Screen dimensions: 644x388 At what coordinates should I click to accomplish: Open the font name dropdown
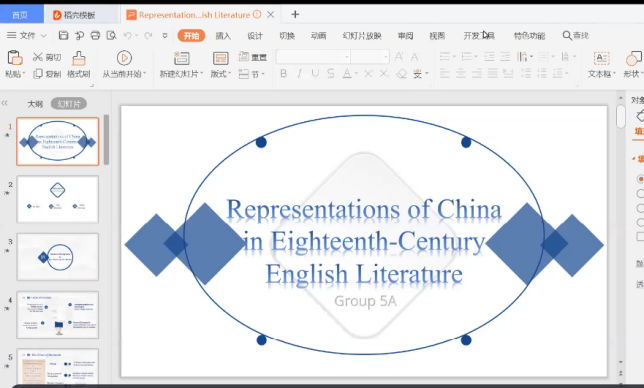tap(347, 57)
